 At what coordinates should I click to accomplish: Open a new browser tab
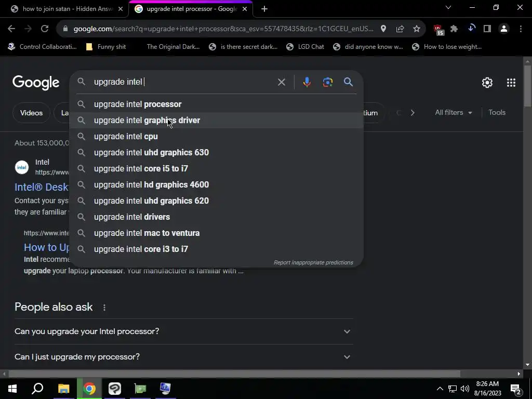(x=264, y=9)
